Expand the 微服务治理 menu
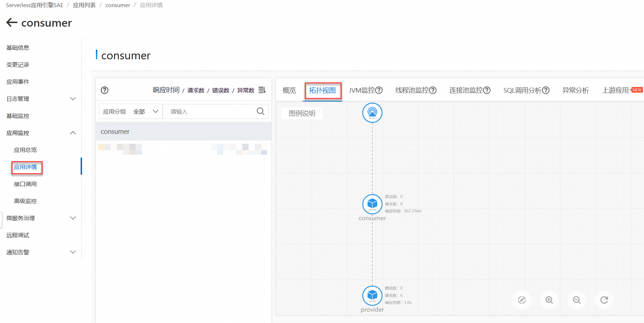 point(73,218)
